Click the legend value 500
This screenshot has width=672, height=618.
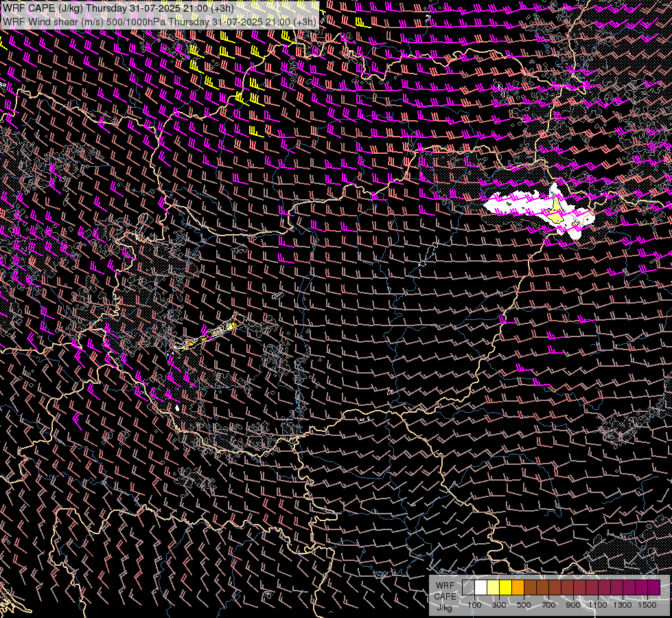[524, 605]
